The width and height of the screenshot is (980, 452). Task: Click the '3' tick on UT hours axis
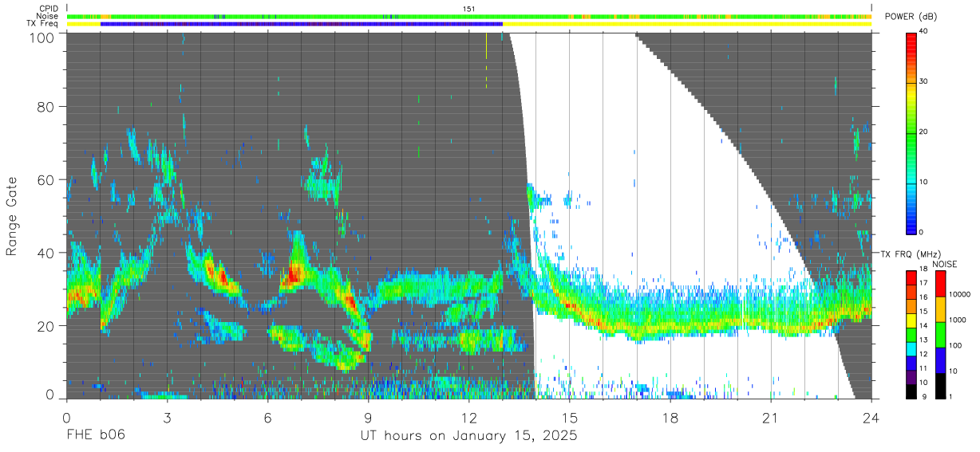(167, 417)
